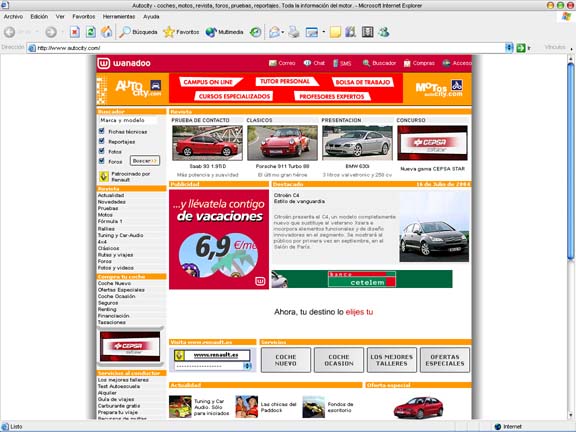
Task: Open the address bar dropdown arrow
Action: (x=509, y=48)
